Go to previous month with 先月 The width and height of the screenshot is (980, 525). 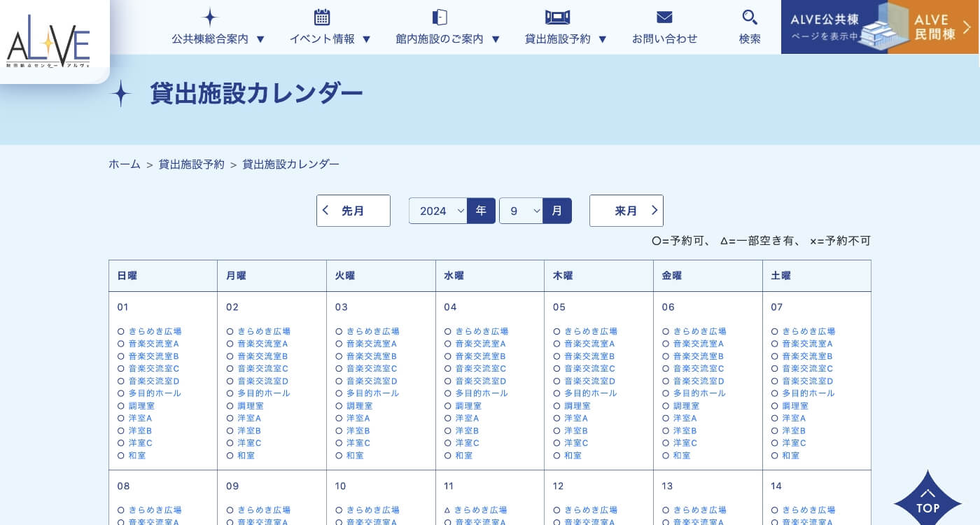353,211
